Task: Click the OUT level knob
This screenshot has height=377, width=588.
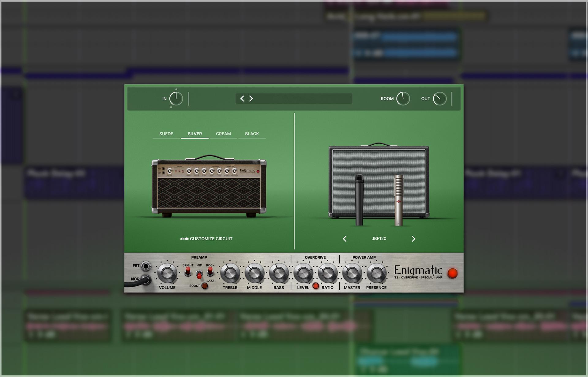Action: pos(440,99)
